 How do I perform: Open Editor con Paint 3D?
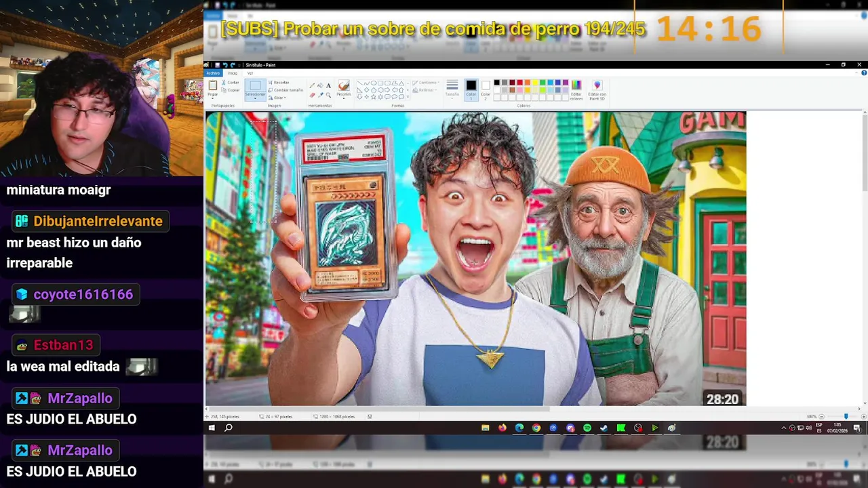(597, 89)
